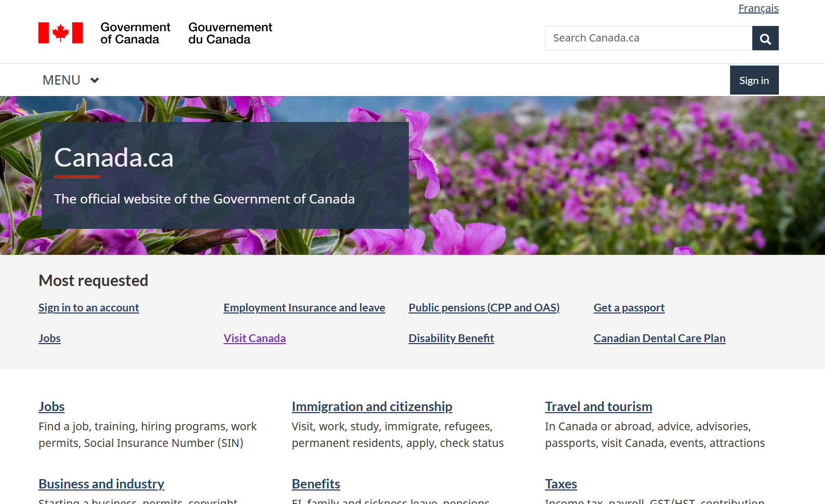
Task: Open Employment Insurance and leave link
Action: tap(304, 308)
